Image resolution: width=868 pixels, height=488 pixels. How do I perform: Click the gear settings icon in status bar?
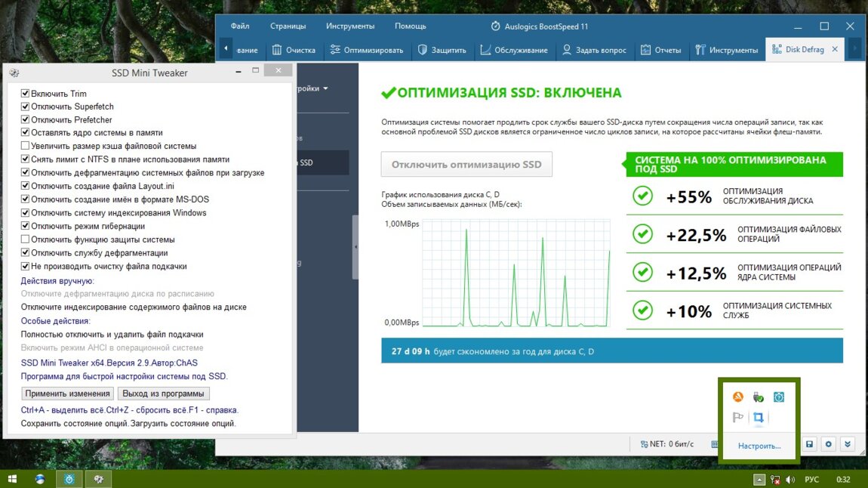828,444
